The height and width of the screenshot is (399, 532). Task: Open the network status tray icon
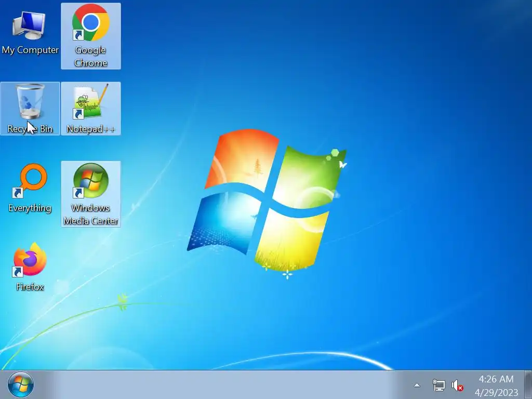[x=438, y=385]
